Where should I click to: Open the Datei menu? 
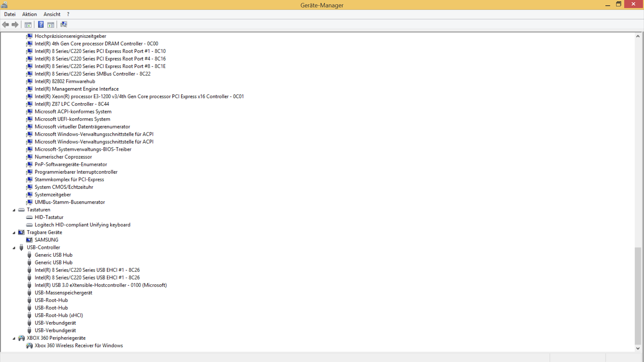point(10,14)
